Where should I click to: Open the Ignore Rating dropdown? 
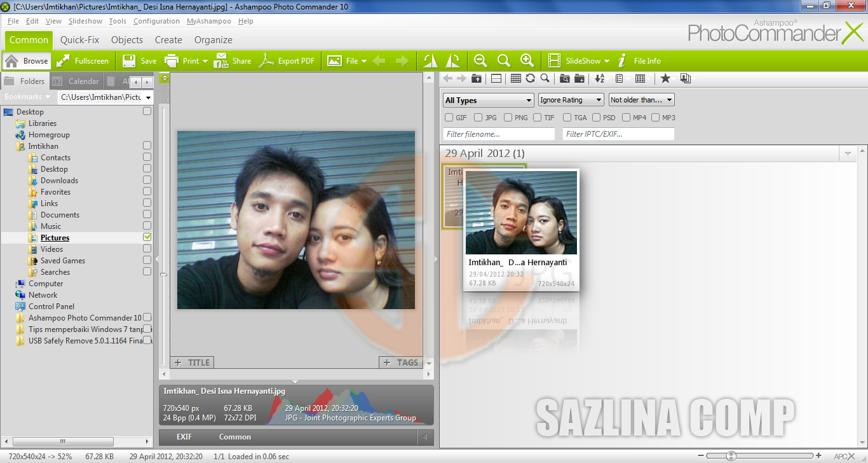point(571,100)
